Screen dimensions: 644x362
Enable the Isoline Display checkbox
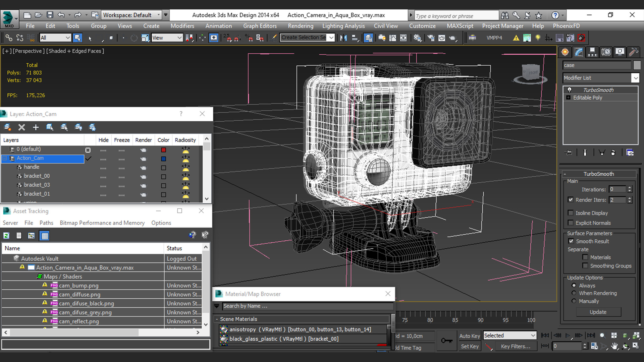[x=571, y=213]
